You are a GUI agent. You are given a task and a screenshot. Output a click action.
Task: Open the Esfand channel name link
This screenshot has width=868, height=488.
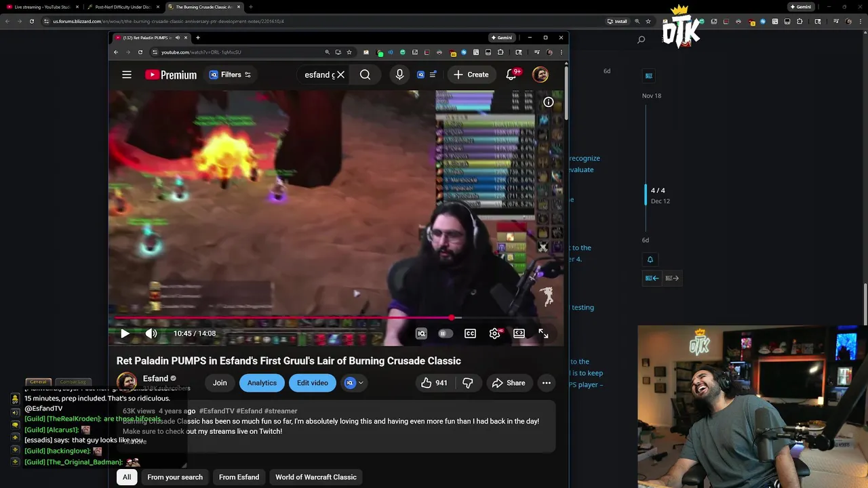(x=155, y=378)
